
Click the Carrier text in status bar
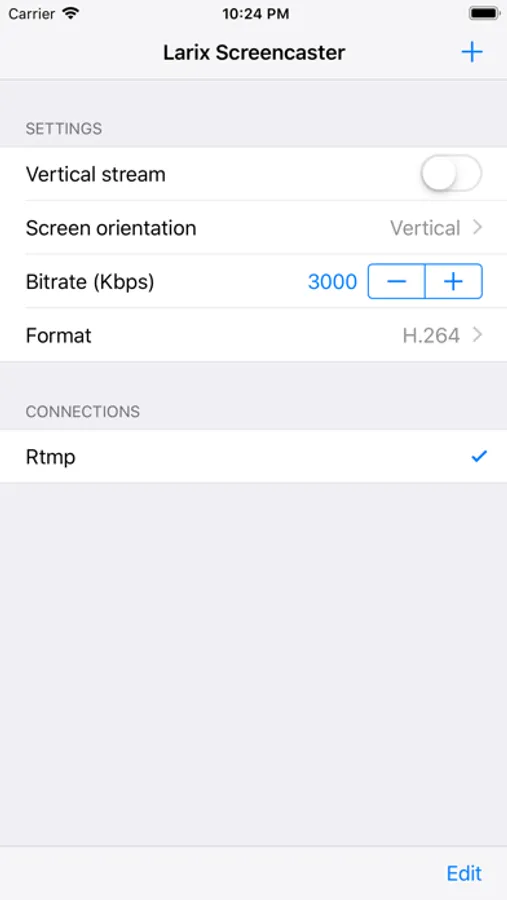click(32, 14)
